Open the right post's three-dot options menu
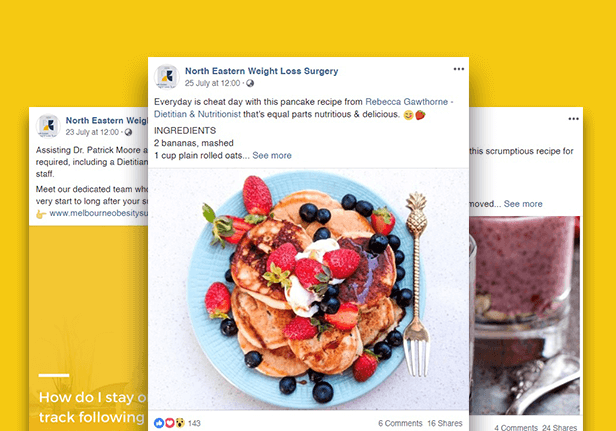 pyautogui.click(x=573, y=119)
